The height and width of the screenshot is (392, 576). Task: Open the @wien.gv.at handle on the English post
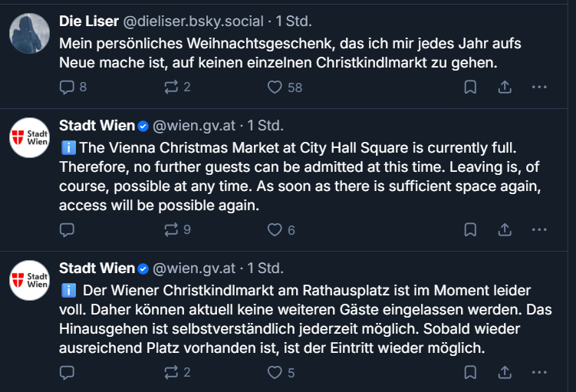(x=194, y=125)
